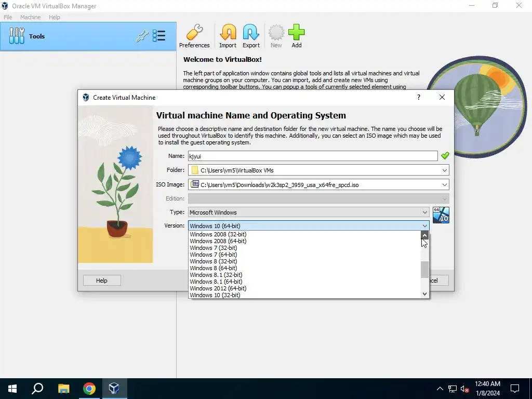Open the Help menu in menu bar
Screen dimensions: 532x399
[x=54, y=17]
